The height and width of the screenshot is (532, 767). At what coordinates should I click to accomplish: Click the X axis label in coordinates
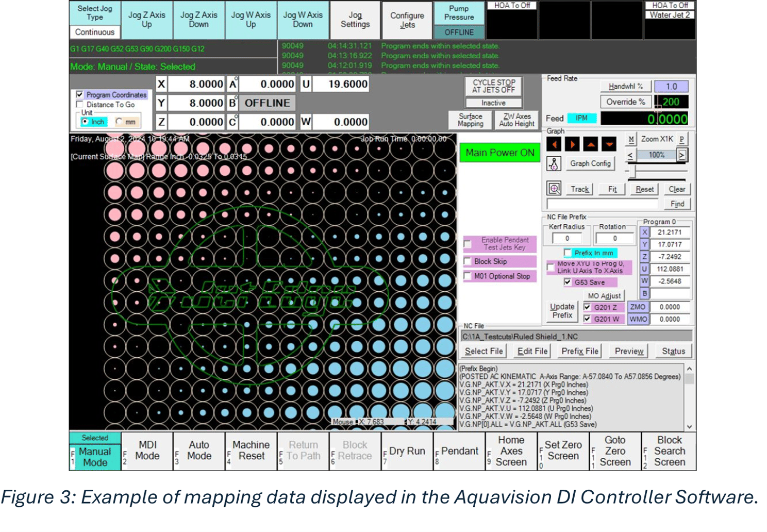(161, 84)
